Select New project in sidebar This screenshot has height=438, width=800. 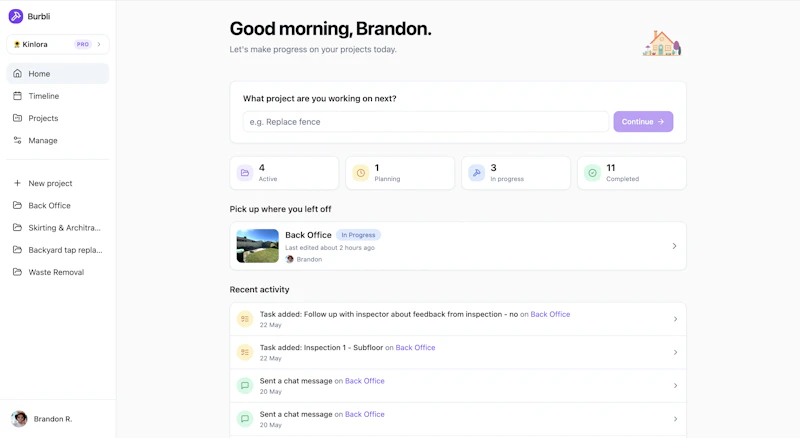[58, 183]
